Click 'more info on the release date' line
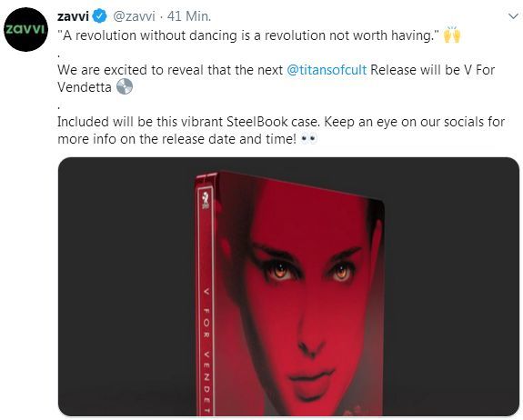 pyautogui.click(x=176, y=139)
